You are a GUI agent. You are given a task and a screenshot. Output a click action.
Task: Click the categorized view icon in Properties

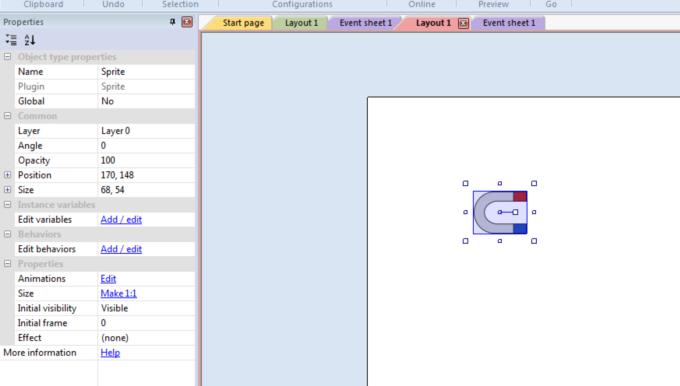click(11, 40)
